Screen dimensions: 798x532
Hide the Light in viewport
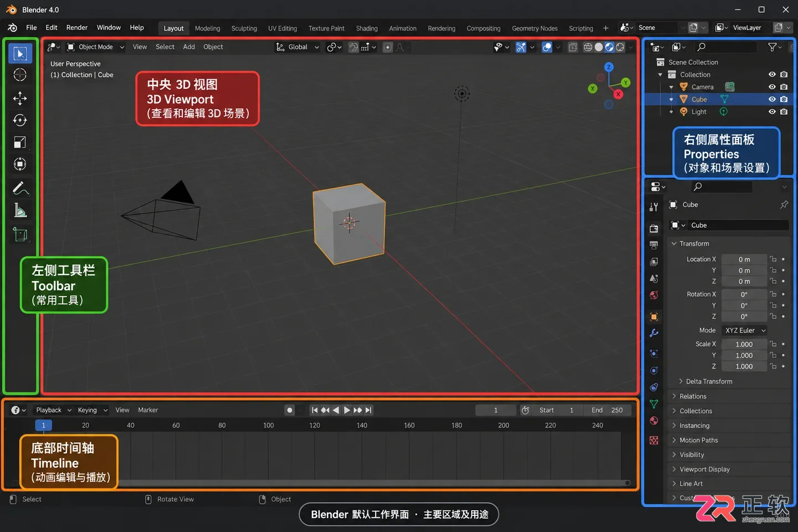coord(772,111)
